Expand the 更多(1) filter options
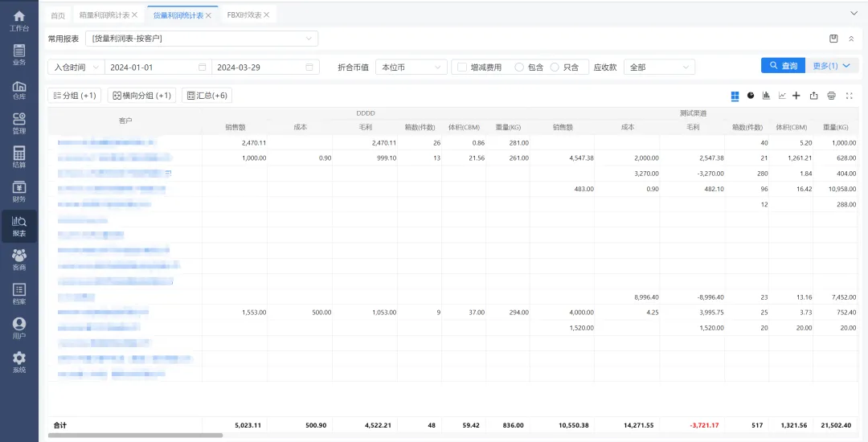 (x=832, y=66)
